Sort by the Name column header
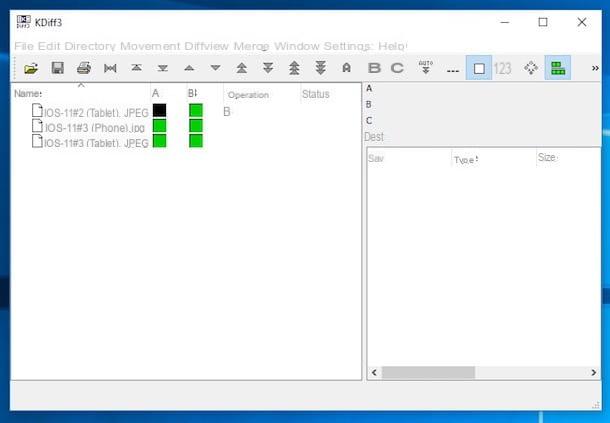The width and height of the screenshot is (610, 423). click(81, 93)
